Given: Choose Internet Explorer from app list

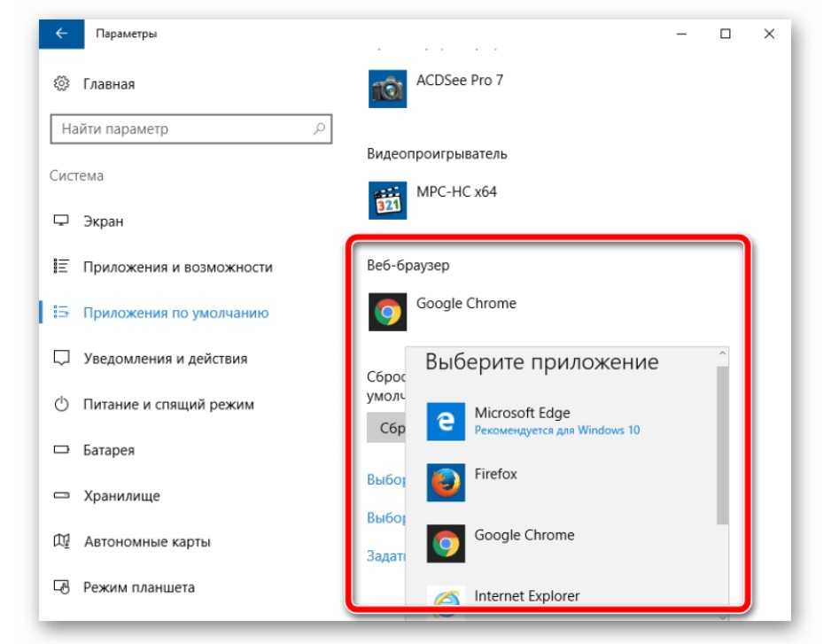Looking at the screenshot, I should [x=527, y=596].
